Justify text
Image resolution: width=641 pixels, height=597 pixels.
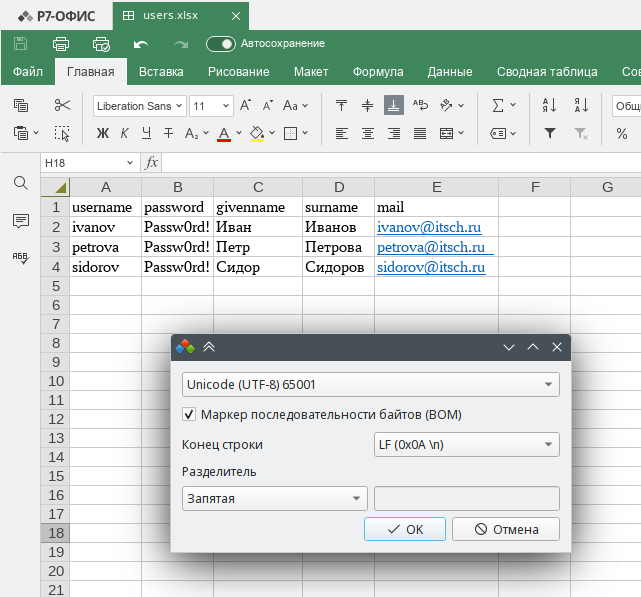420,133
